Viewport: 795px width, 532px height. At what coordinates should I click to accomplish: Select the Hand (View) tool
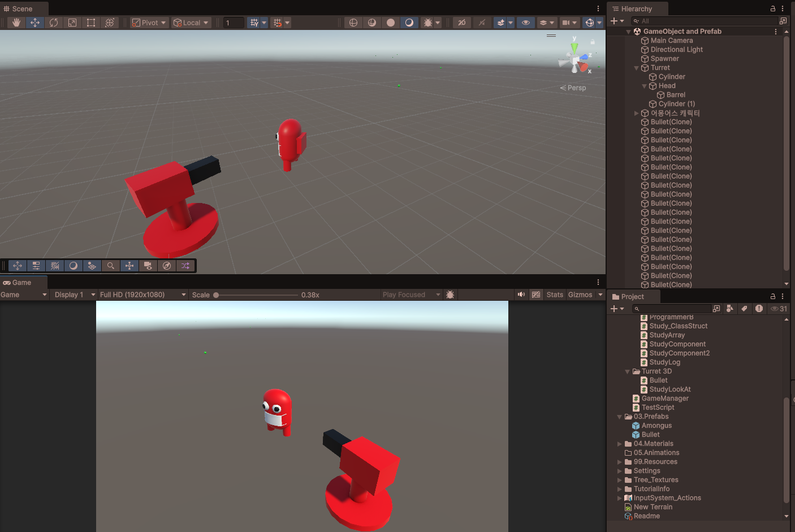[x=16, y=23]
